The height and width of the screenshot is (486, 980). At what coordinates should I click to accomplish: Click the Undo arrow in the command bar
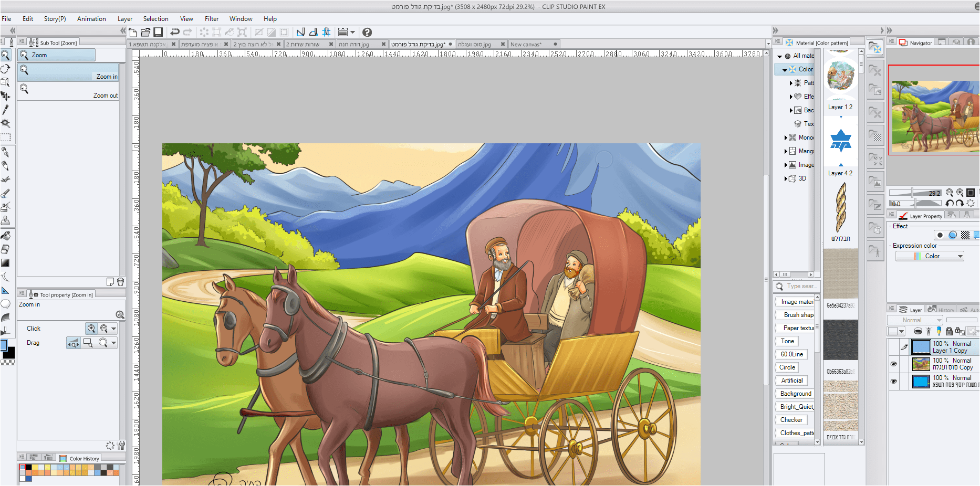coord(175,32)
